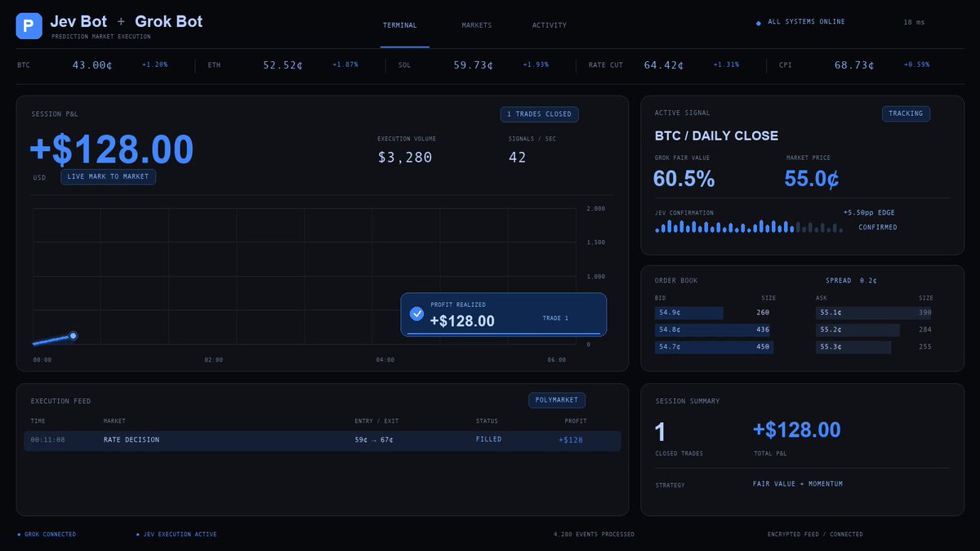Click the +5.50pp Edge label
980x551 pixels.
pos(869,213)
